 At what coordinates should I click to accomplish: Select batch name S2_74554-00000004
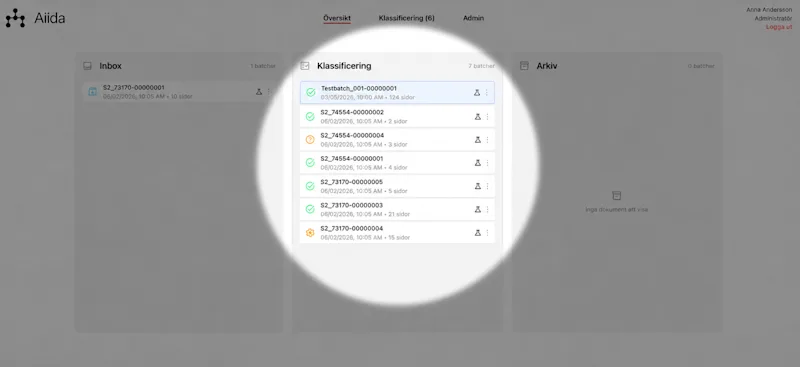pos(352,135)
